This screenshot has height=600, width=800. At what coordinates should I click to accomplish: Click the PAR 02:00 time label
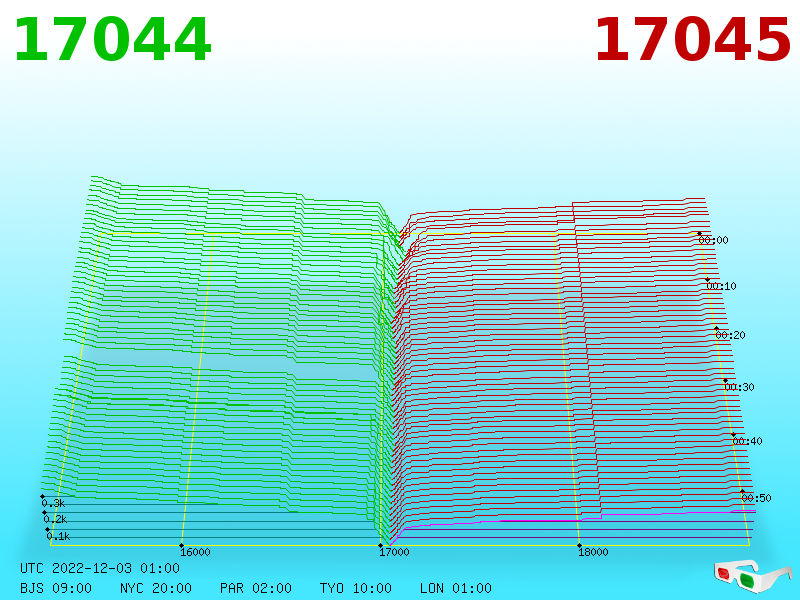pos(256,588)
